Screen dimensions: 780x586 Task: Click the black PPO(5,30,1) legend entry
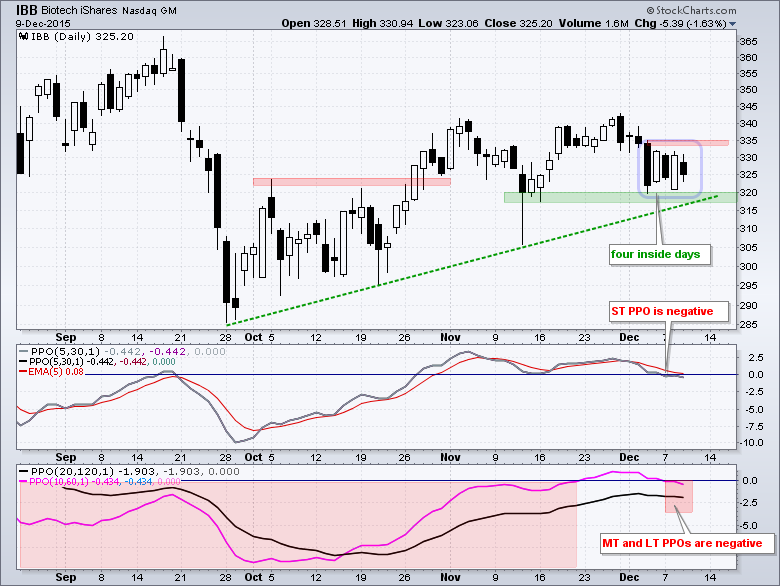[98, 362]
